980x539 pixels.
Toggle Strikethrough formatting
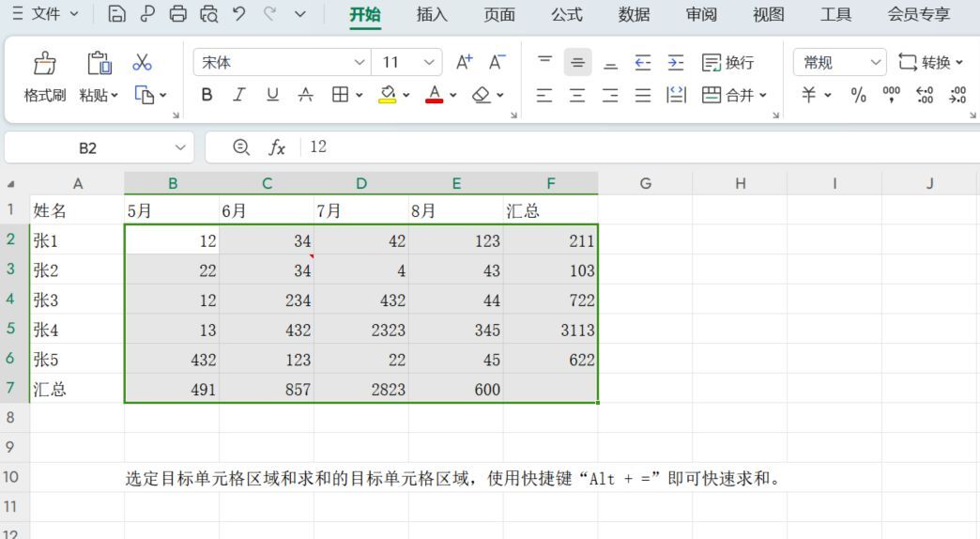click(x=306, y=95)
